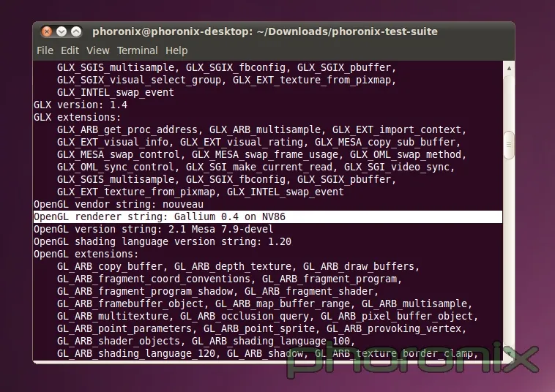Screen dimensions: 555x392
Task: Open the Edit menu
Action: (x=70, y=50)
